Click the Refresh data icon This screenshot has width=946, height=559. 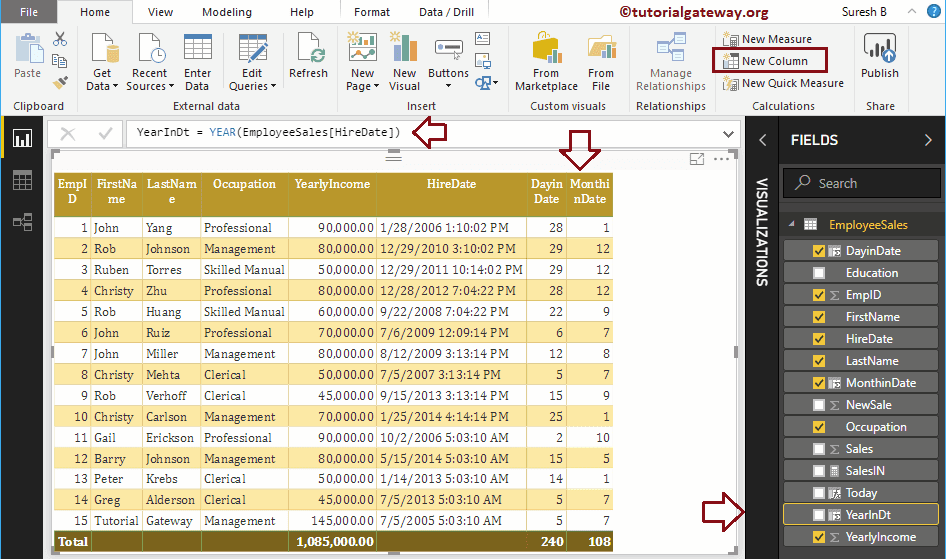[x=308, y=59]
